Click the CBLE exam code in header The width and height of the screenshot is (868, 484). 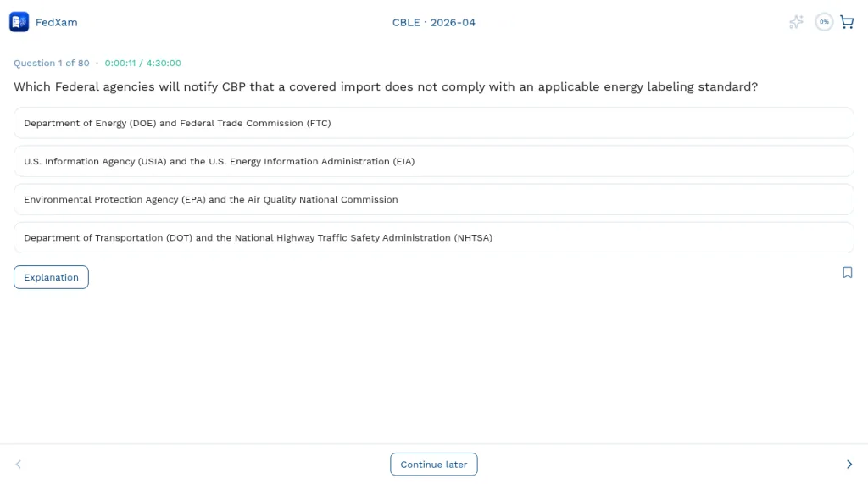click(406, 23)
